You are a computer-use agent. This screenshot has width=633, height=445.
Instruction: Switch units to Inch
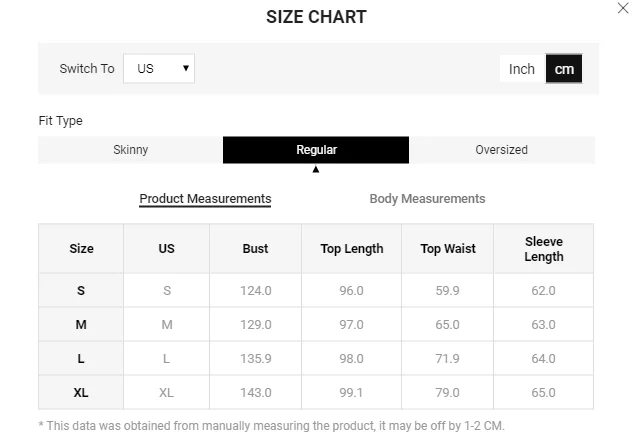coord(522,69)
